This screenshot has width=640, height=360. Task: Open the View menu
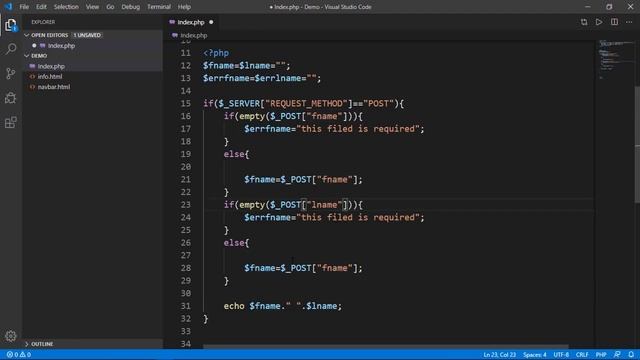(x=92, y=7)
